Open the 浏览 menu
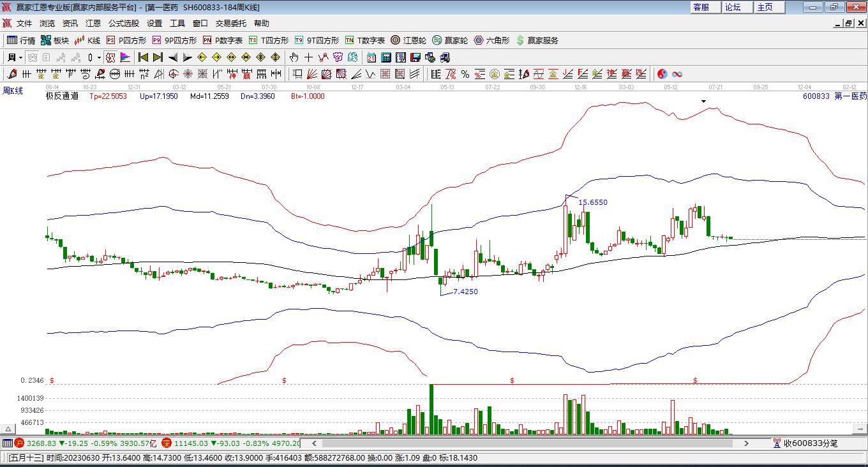The image size is (868, 467). tap(47, 23)
